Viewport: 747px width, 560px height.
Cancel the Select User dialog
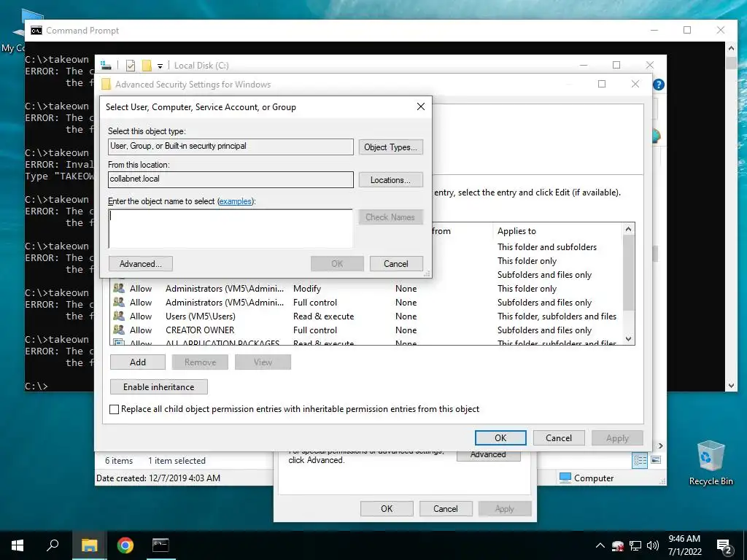[396, 264]
